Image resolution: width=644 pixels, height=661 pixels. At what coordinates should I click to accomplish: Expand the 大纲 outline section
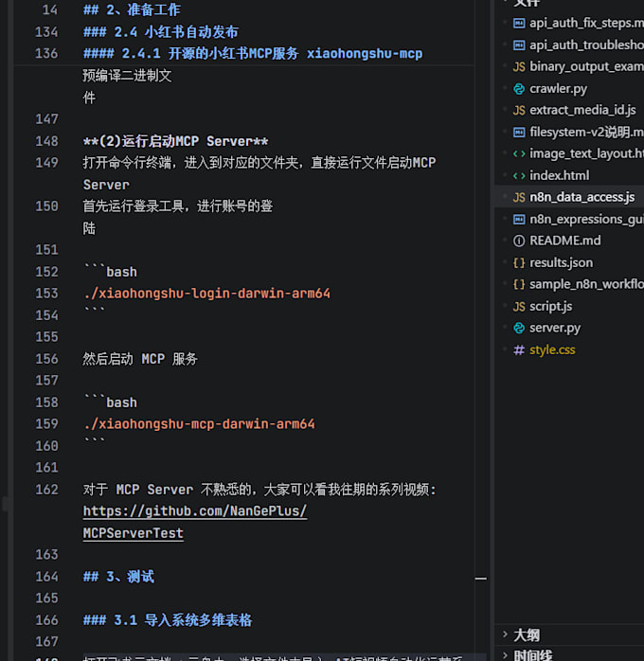[505, 634]
